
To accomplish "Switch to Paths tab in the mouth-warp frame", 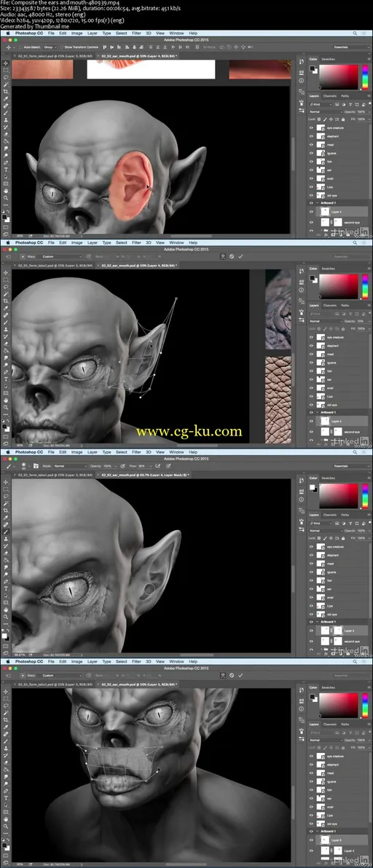I will click(x=345, y=724).
